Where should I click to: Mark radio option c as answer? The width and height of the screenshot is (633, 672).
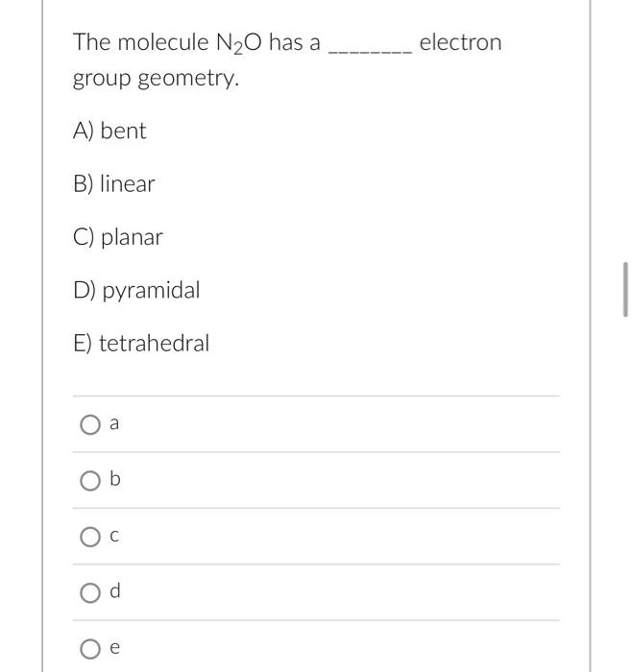click(90, 537)
